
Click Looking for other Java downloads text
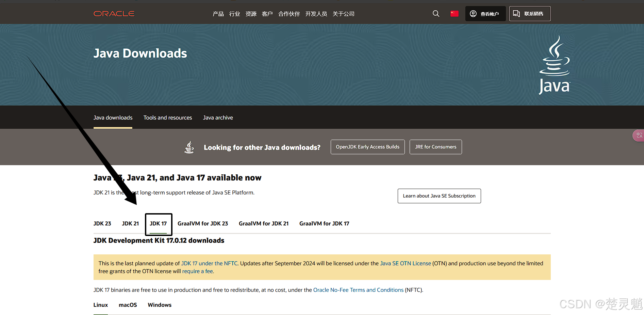262,147
